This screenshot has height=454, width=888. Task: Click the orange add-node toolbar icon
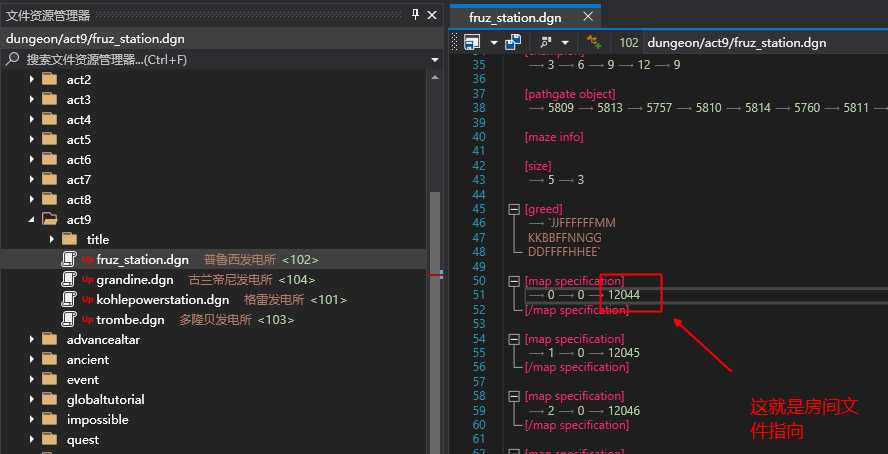594,42
